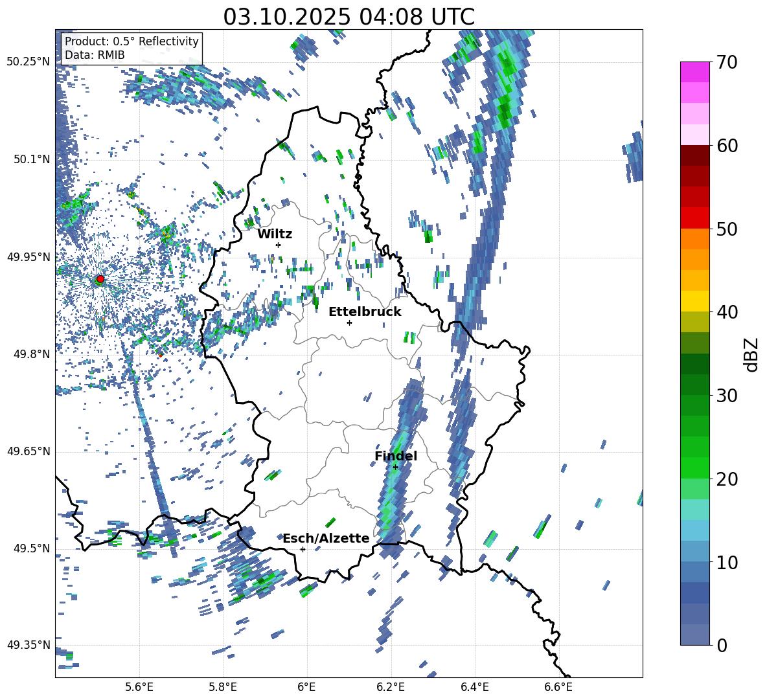Click the Esch/Alzette station cross marker
Image resolution: width=767 pixels, height=700 pixels.
click(x=303, y=549)
